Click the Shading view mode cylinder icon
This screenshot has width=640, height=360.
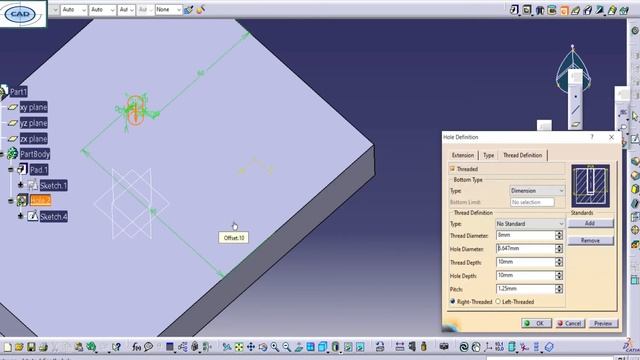(335, 347)
